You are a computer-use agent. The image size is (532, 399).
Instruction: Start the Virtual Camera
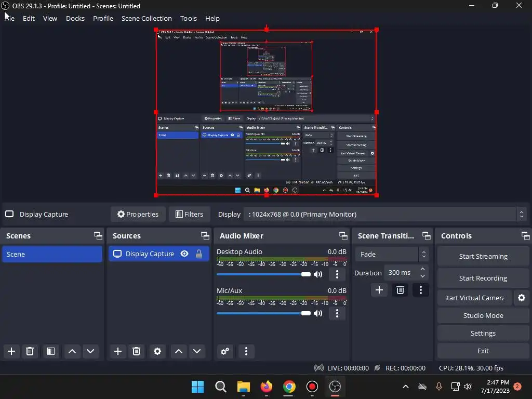(x=474, y=298)
